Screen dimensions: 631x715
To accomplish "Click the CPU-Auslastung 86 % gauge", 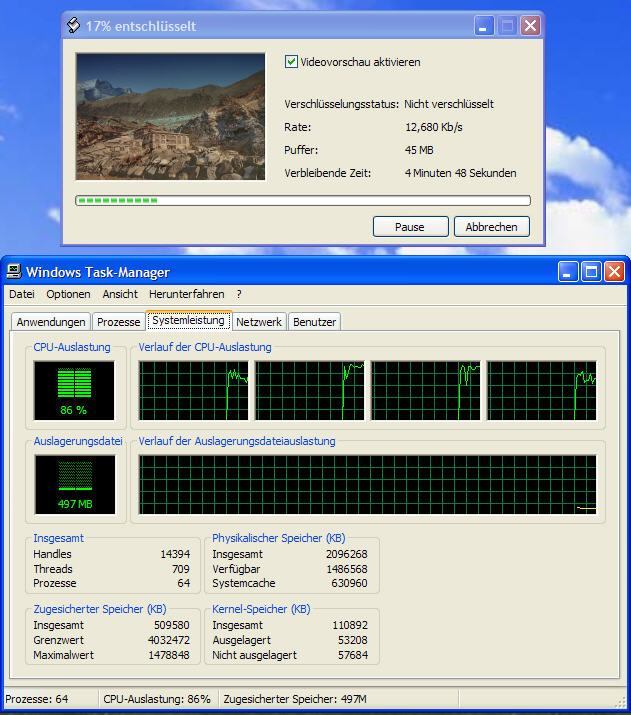I will coord(74,391).
